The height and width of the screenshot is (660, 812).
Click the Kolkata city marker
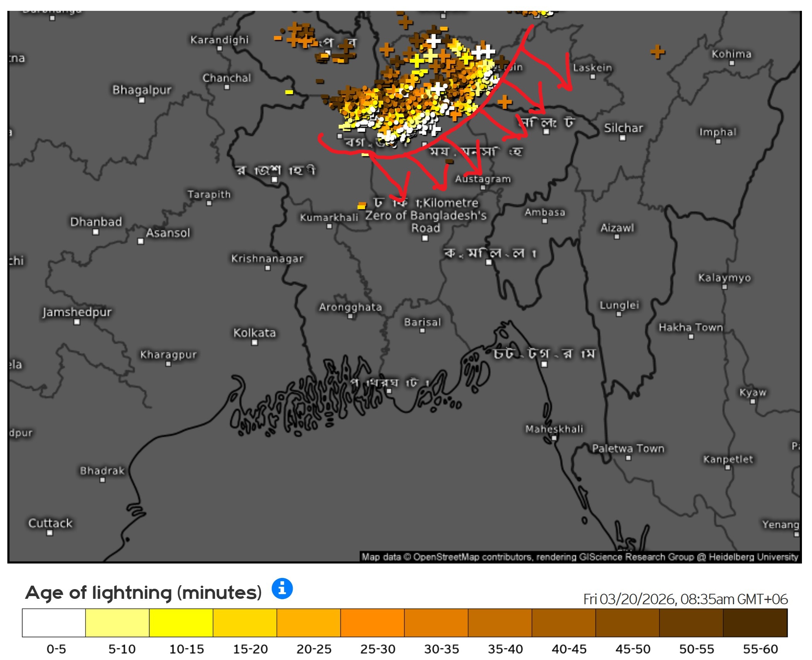point(254,342)
